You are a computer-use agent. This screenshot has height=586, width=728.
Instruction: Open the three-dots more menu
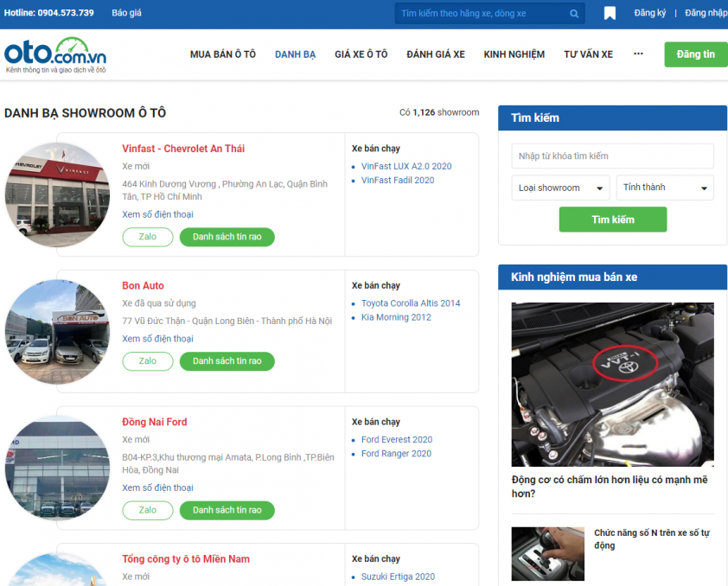[638, 54]
